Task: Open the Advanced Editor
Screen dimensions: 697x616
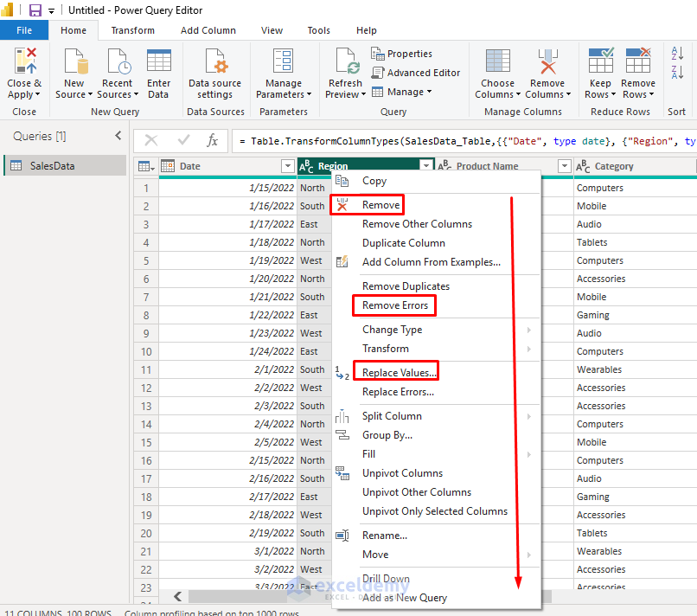Action: click(x=416, y=73)
